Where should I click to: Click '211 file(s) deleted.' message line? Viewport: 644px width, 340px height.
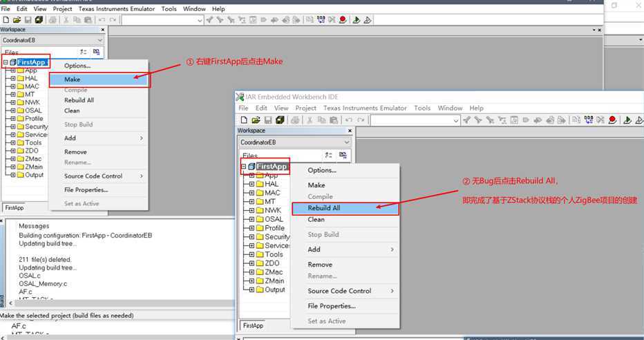pyautogui.click(x=45, y=260)
